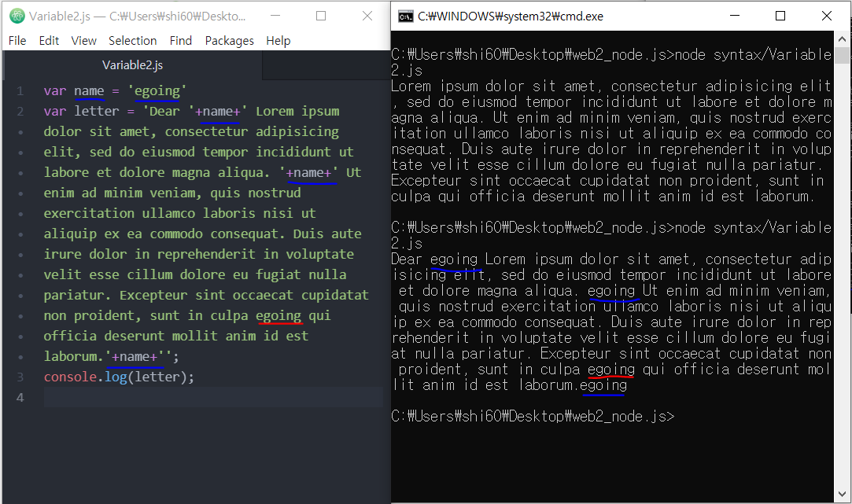Close the Atom editor window
The width and height of the screenshot is (852, 504).
click(x=367, y=16)
